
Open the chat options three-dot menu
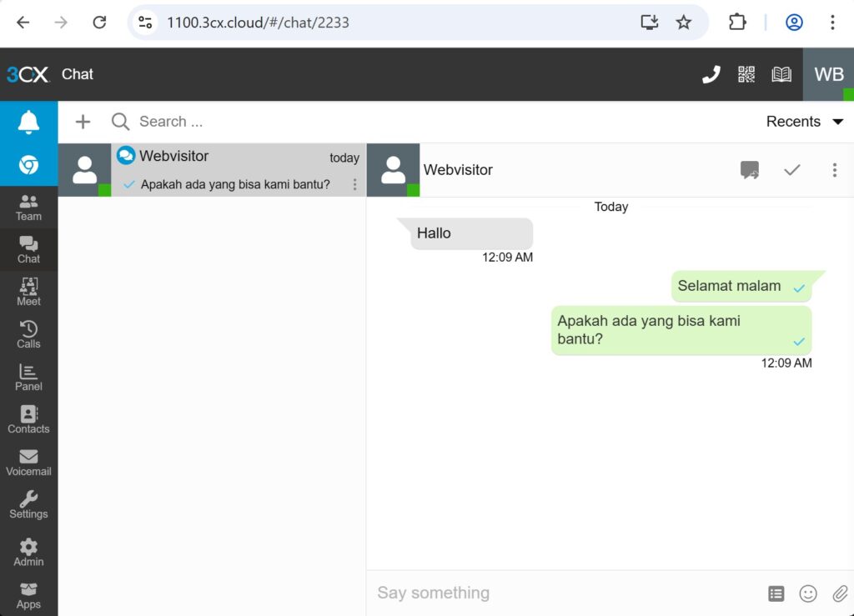tap(835, 170)
